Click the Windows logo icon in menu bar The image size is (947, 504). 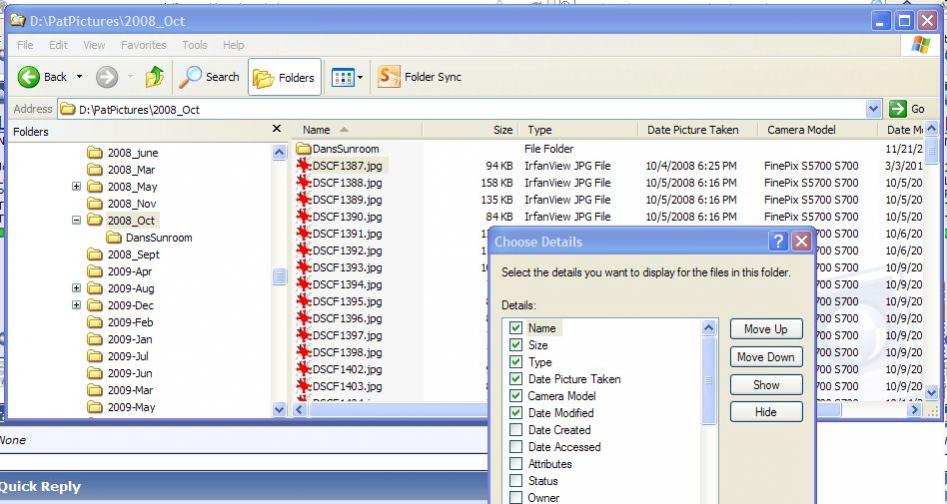[x=921, y=44]
